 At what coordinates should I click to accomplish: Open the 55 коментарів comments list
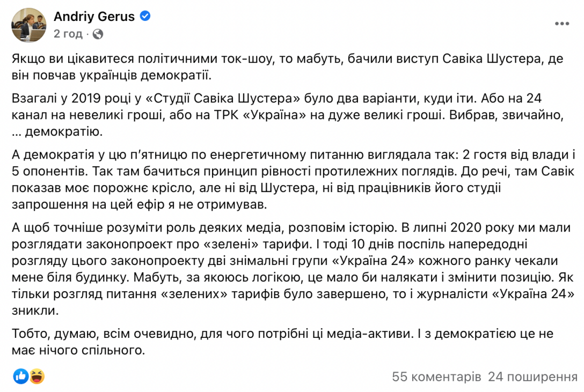pyautogui.click(x=436, y=376)
